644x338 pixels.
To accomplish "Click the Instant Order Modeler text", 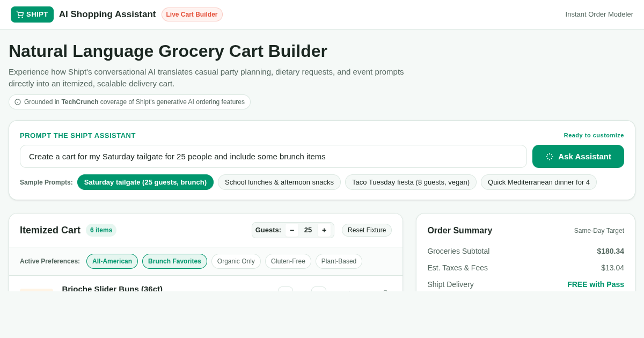I will pos(599,14).
